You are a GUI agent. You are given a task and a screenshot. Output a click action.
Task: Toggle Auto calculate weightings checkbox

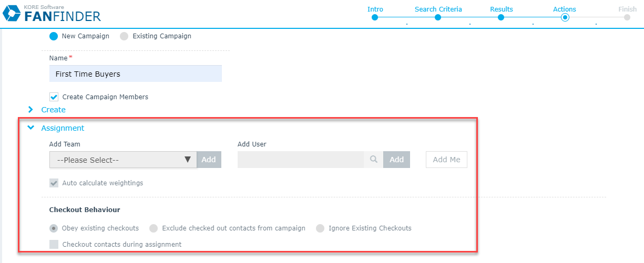(54, 183)
